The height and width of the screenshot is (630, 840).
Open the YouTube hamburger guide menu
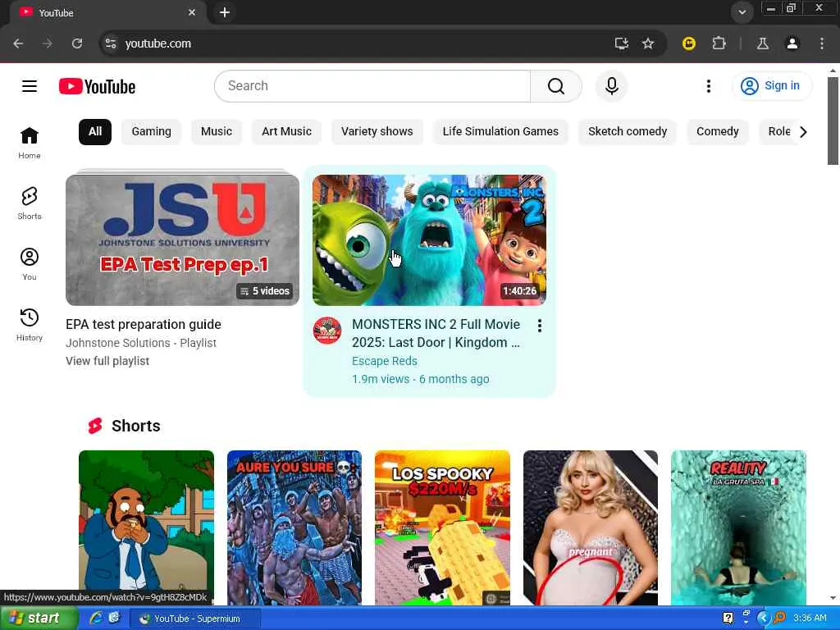pos(30,86)
